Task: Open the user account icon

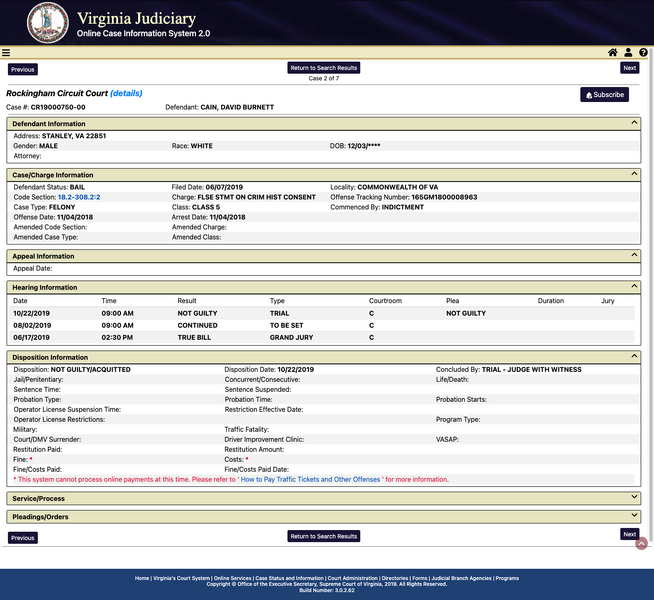Action: (x=628, y=52)
